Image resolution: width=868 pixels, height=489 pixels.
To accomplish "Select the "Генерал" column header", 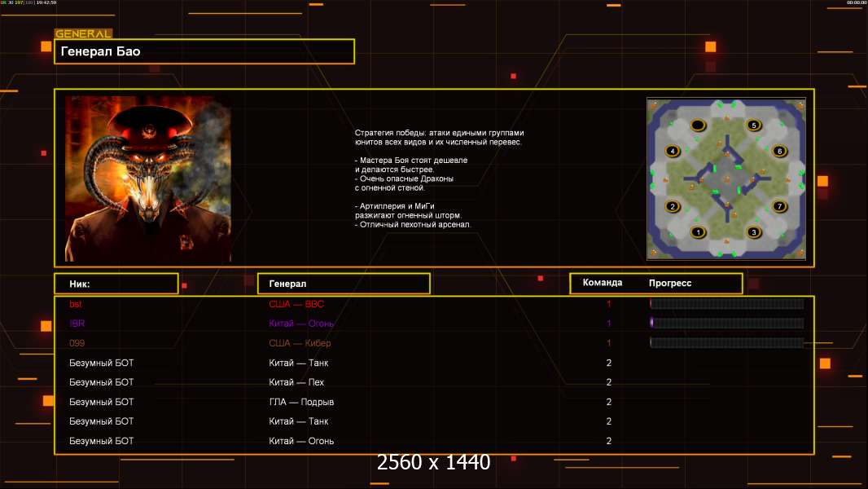I will [343, 284].
